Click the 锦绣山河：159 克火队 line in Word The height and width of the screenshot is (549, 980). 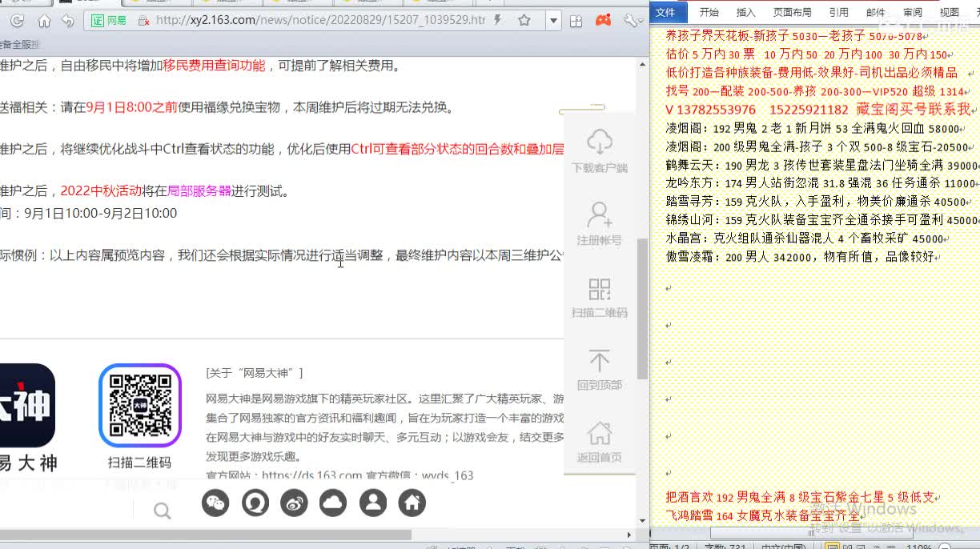pyautogui.click(x=821, y=220)
